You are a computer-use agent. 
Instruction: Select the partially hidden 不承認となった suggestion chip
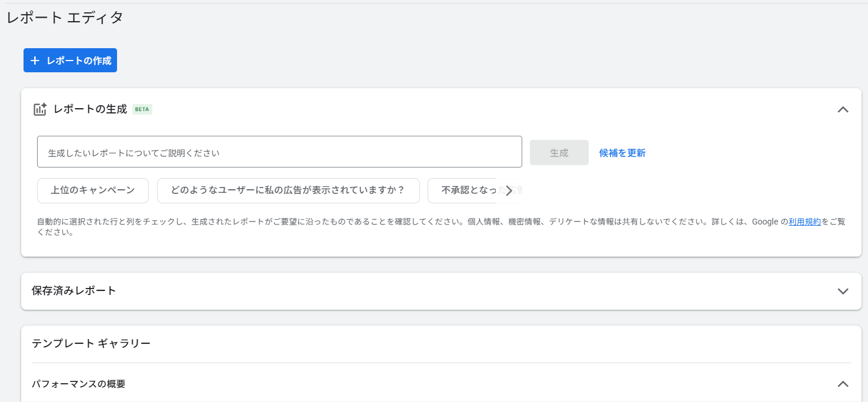465,190
